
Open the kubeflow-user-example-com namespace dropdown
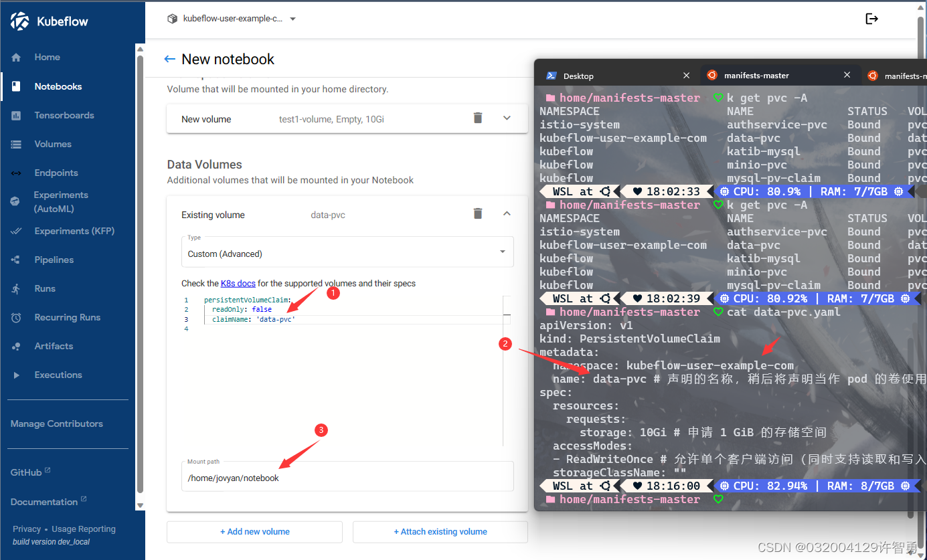[232, 19]
